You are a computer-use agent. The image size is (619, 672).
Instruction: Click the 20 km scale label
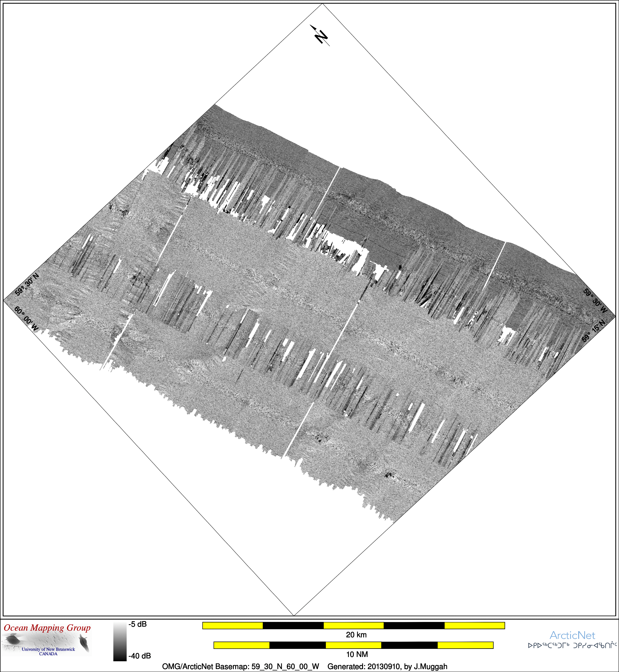click(356, 634)
